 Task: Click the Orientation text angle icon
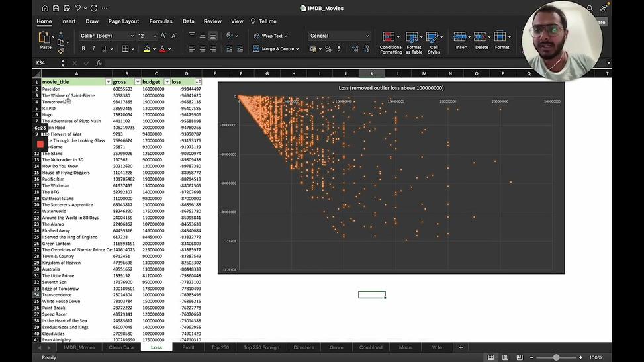[x=230, y=36]
